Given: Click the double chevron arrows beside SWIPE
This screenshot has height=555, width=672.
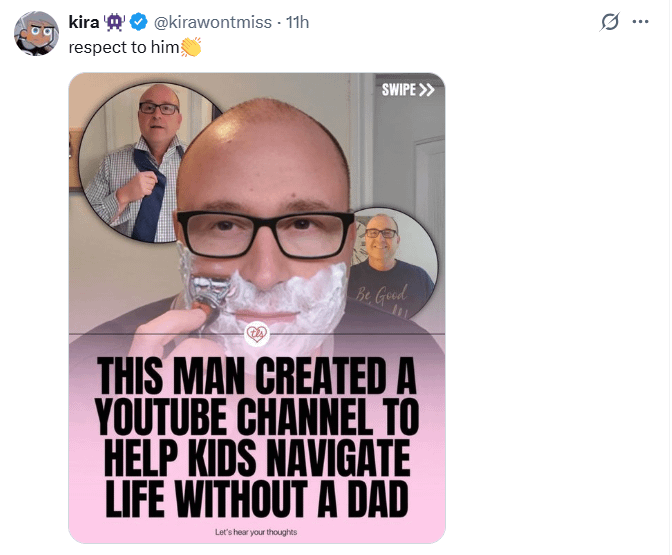Looking at the screenshot, I should pos(427,90).
